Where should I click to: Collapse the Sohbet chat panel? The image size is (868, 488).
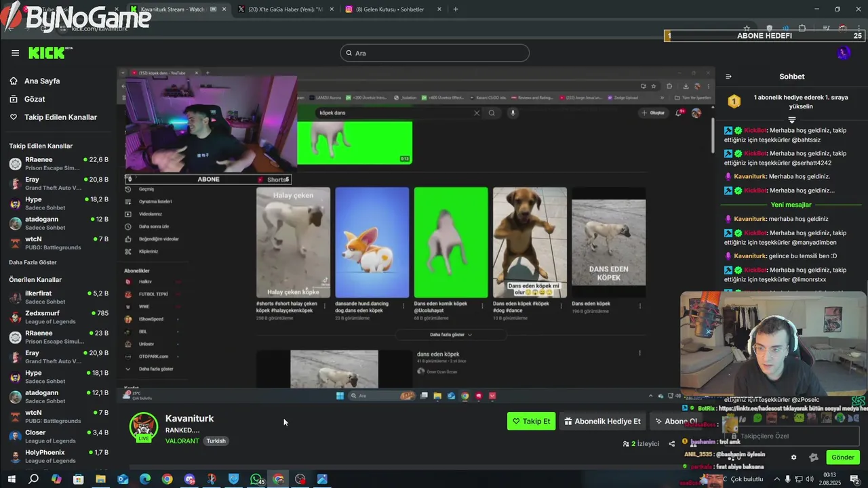(x=728, y=77)
